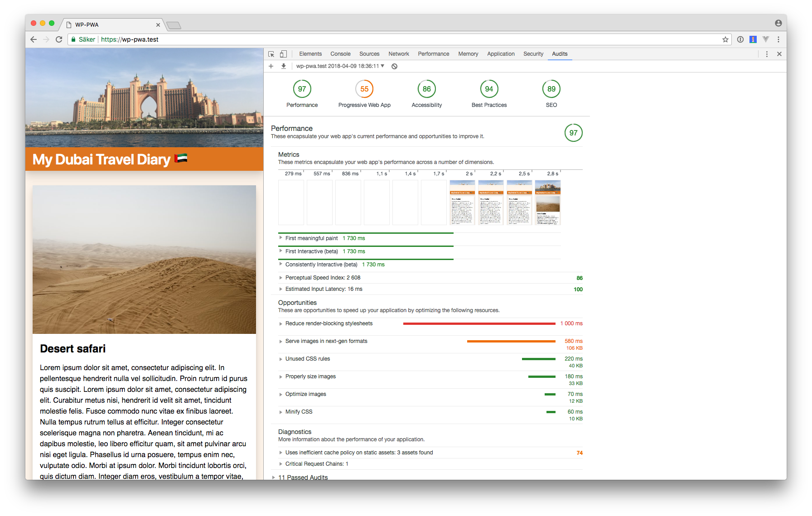The image size is (812, 516).
Task: Bookmark the page with the star icon
Action: tap(725, 39)
